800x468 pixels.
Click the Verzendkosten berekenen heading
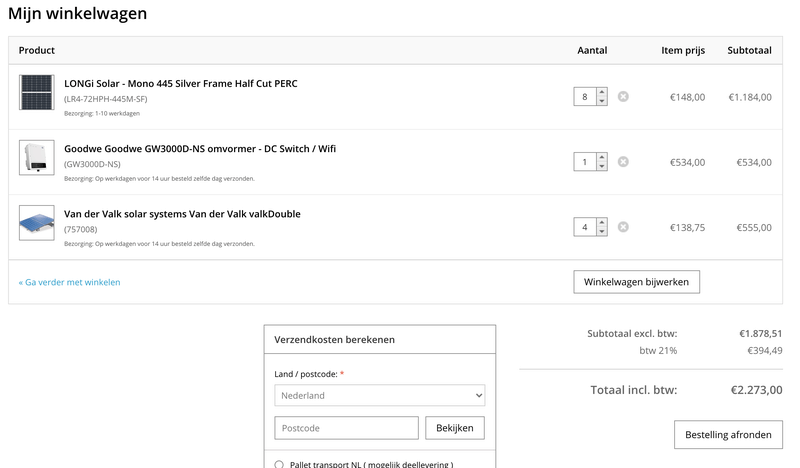tap(334, 340)
